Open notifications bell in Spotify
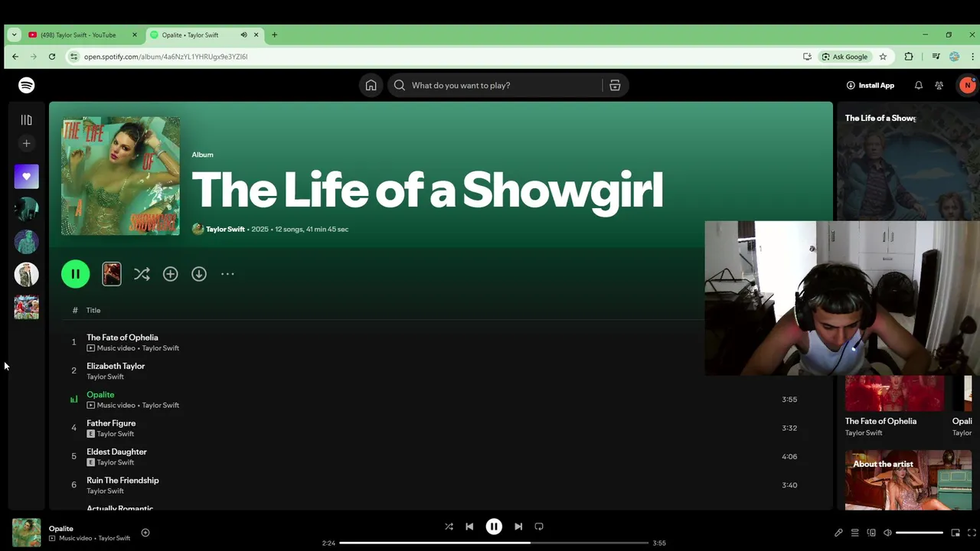Screen dimensions: 980x551 click(918, 85)
